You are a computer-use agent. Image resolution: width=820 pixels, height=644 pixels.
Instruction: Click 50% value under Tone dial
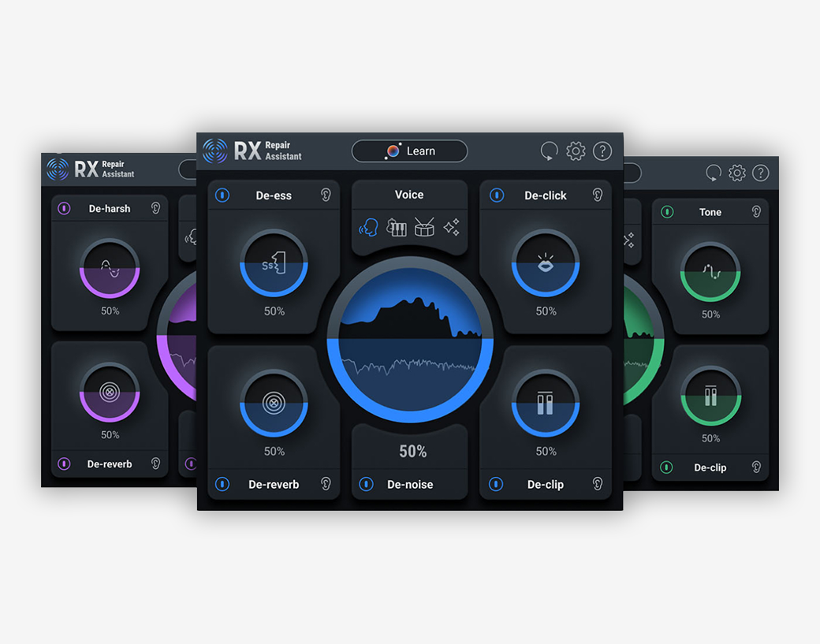pos(710,315)
